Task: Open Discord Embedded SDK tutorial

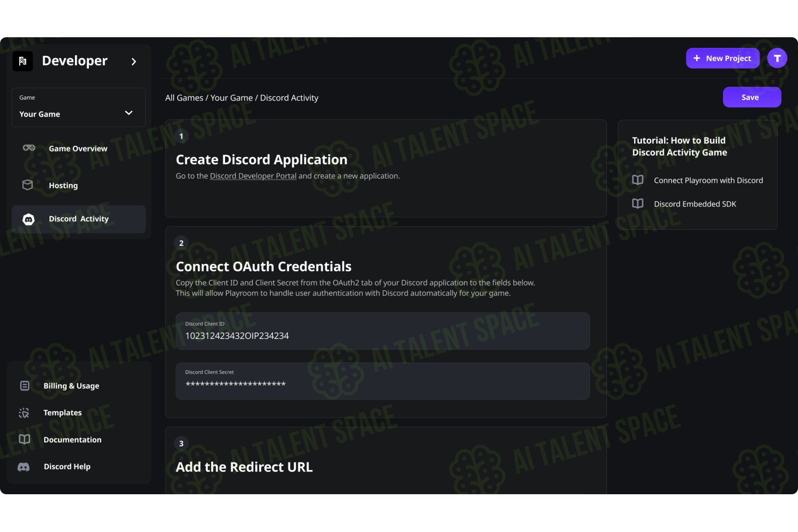Action: tap(695, 204)
